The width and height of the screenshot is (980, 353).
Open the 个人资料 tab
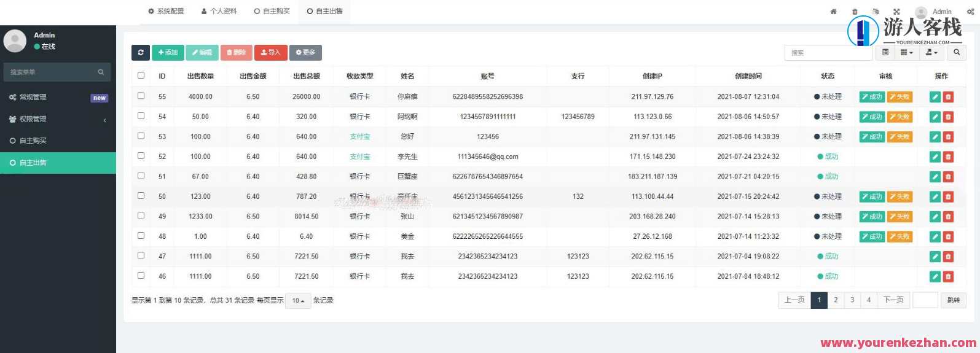click(219, 12)
